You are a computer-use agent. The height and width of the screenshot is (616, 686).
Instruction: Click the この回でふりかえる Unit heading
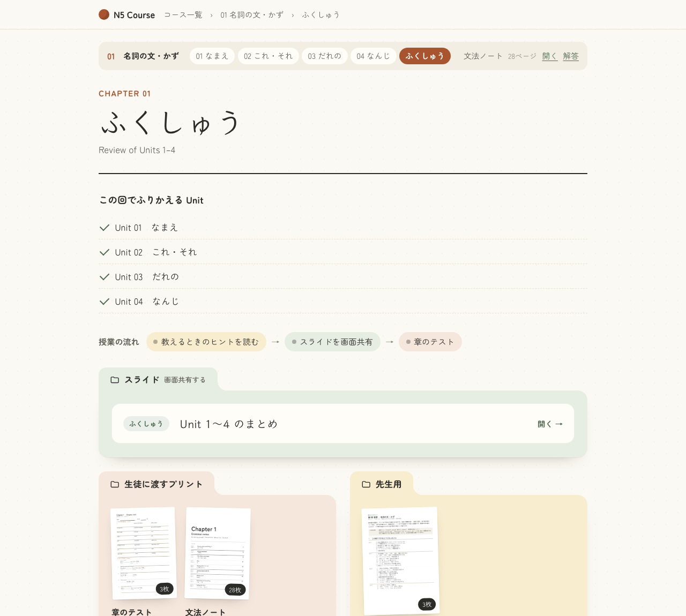click(x=151, y=200)
